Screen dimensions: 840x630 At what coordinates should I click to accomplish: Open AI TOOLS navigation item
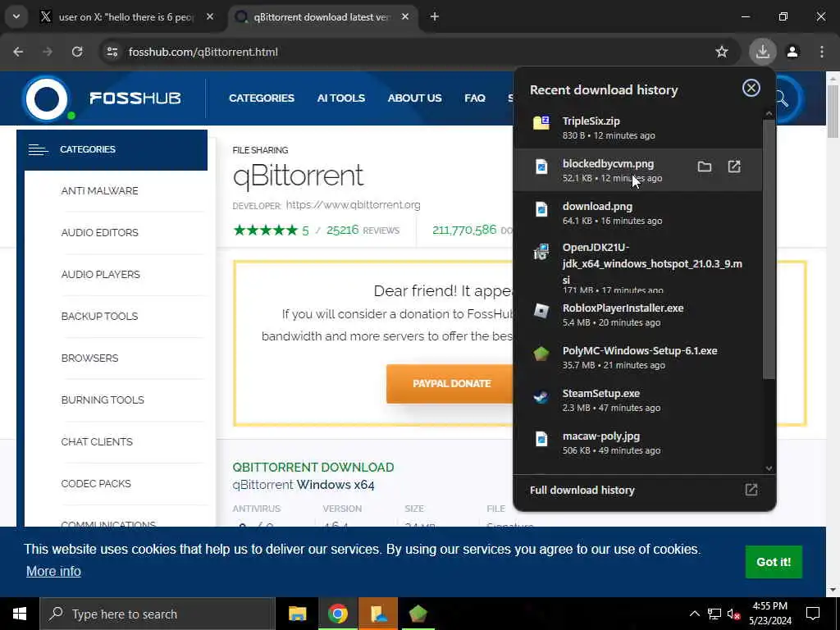pos(340,98)
